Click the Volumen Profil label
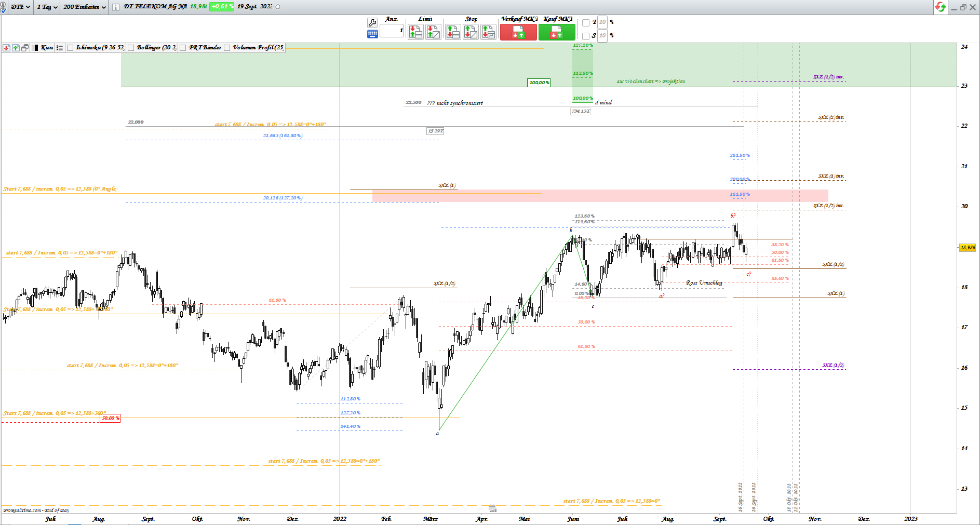 (258, 48)
